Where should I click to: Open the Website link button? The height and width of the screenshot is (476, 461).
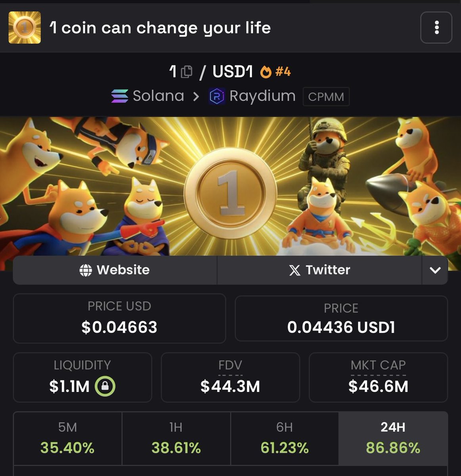pos(115,270)
